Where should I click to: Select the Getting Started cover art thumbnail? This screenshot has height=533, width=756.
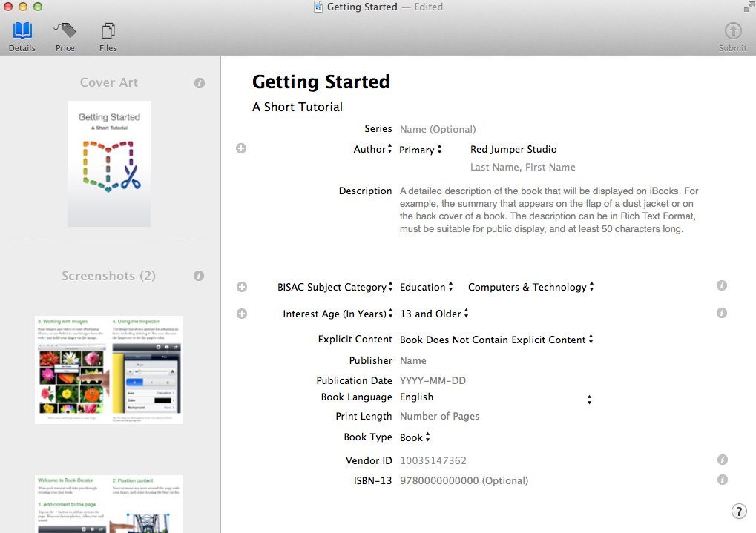pos(108,163)
